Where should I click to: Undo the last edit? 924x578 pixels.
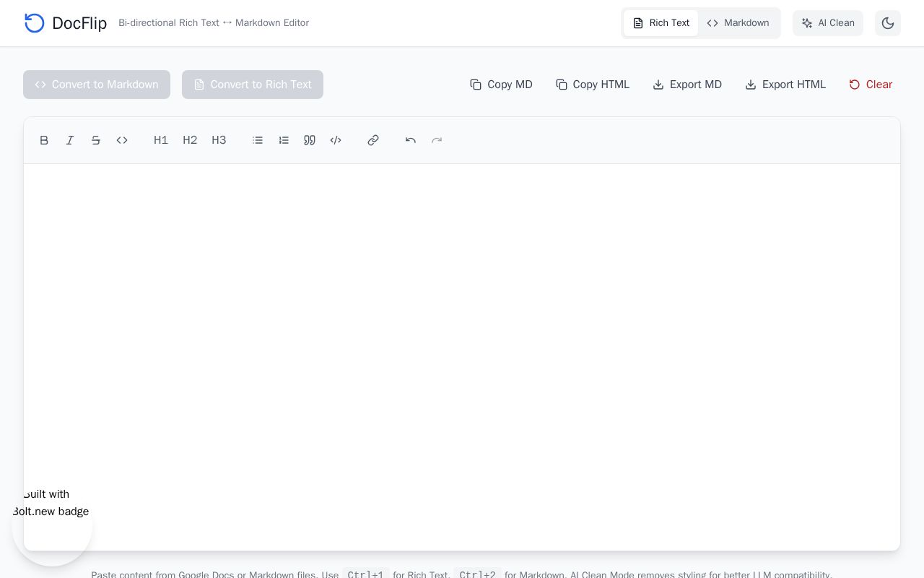[411, 140]
